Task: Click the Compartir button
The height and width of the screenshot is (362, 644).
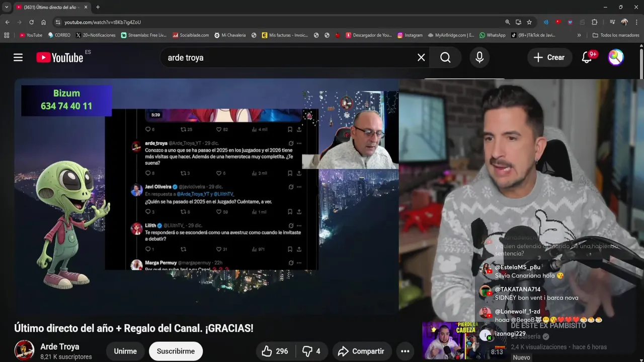Action: tap(362, 351)
